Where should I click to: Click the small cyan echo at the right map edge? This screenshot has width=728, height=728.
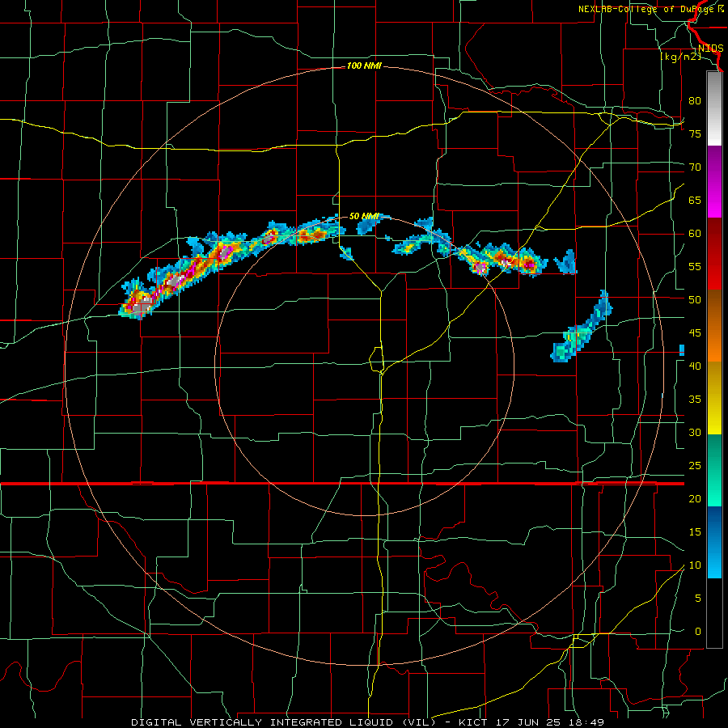682,350
